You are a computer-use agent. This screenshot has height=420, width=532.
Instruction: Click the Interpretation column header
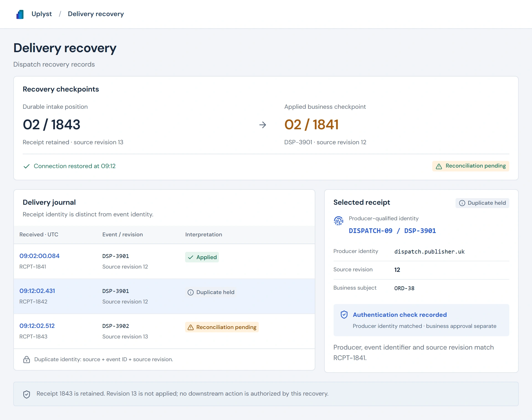point(204,234)
